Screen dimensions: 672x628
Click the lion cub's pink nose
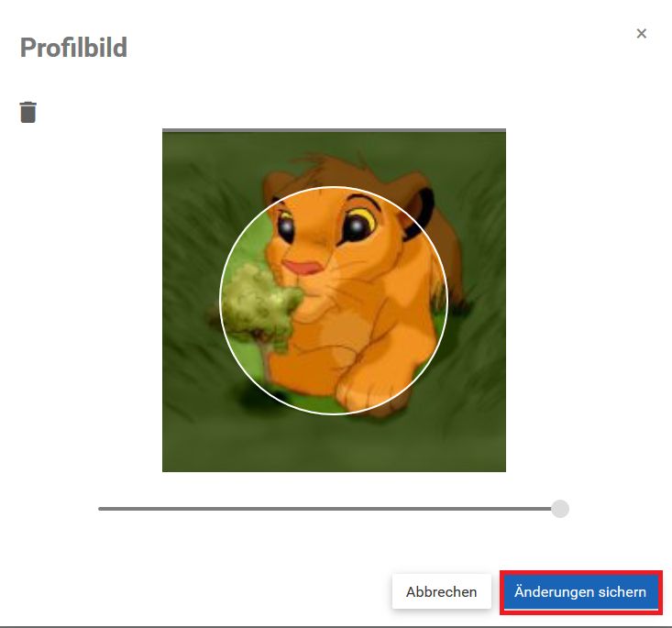[x=303, y=267]
